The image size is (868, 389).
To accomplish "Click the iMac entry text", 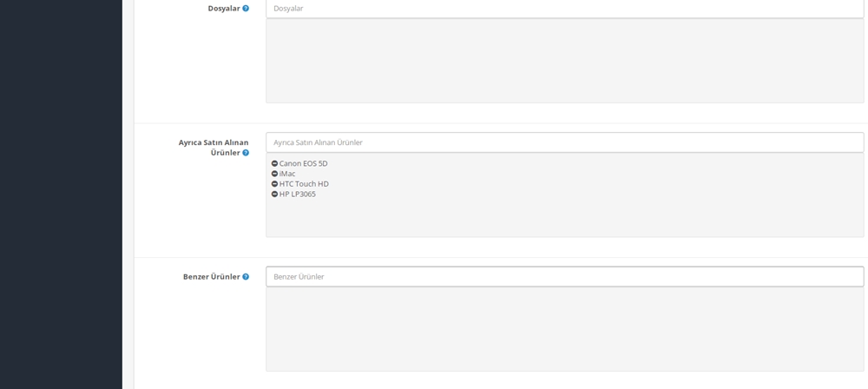I will pos(287,174).
